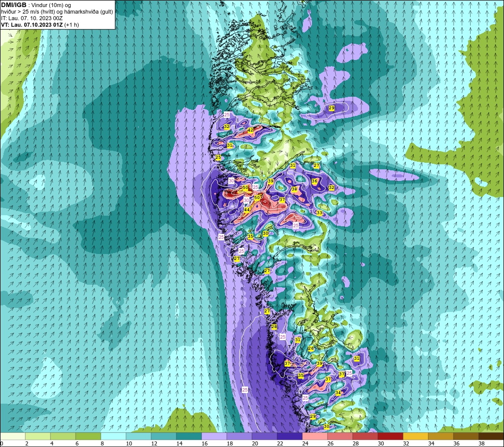
Task: Click the yellow gust label reading 28
Action: point(274,327)
